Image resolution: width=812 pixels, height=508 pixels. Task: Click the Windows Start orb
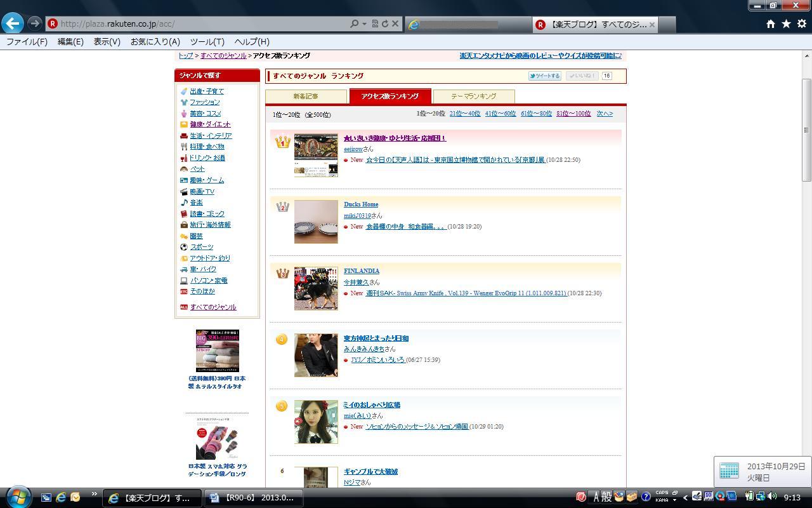(18, 497)
